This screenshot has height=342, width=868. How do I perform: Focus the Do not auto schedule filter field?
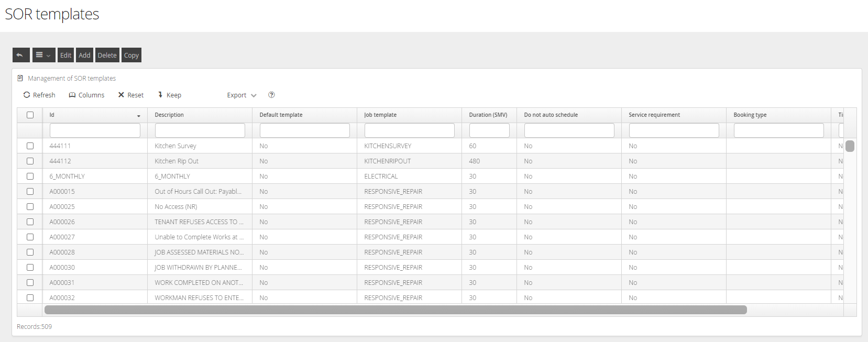pos(569,130)
